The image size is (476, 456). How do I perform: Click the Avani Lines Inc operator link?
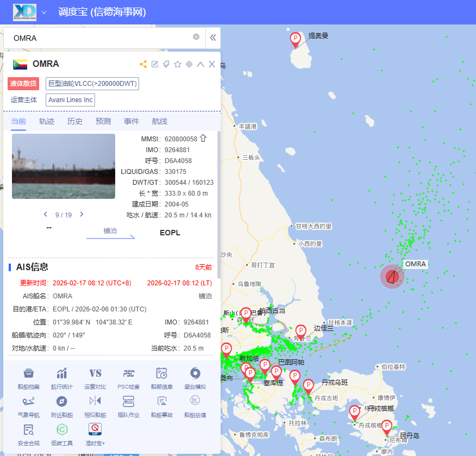[x=71, y=100]
